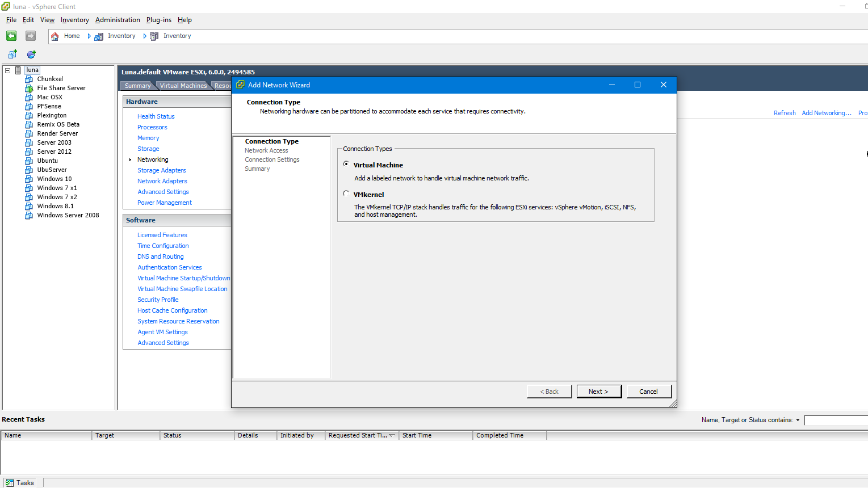The height and width of the screenshot is (488, 868).
Task: Select the Server 2003 VM icon
Action: 29,143
